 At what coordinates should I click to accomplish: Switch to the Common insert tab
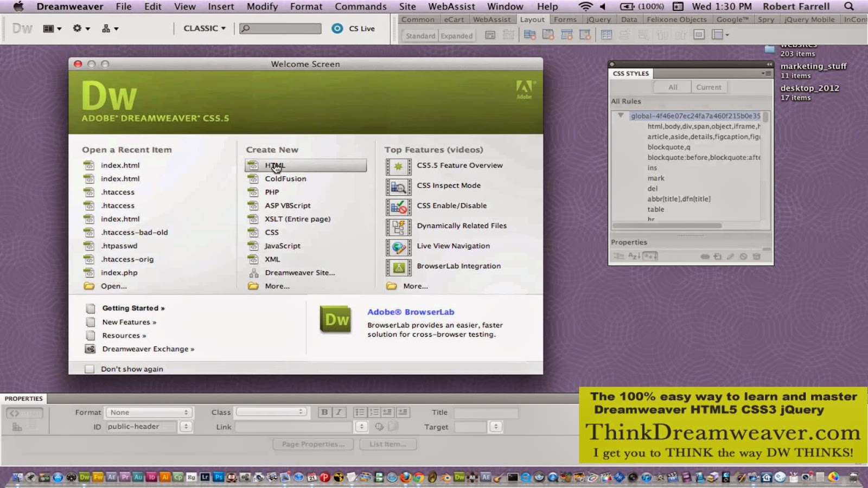point(418,20)
